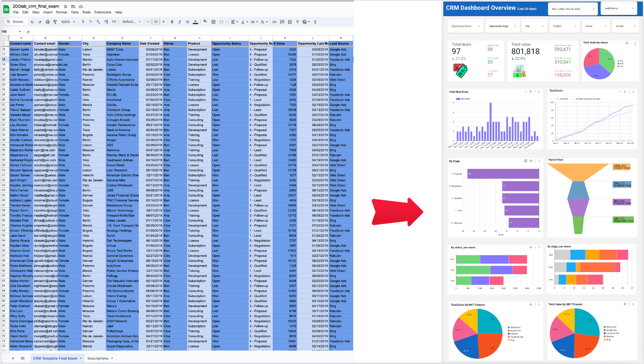Open horizontal align dropdown
Image resolution: width=644 pixels, height=364 pixels.
[x=235, y=22]
